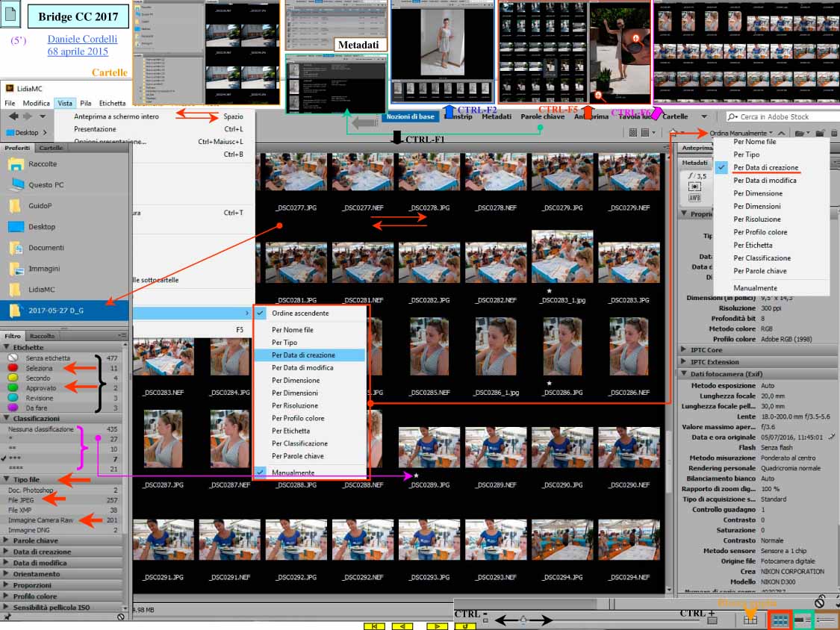This screenshot has width=840, height=630.
Task: Click the larger thumbnail size icon
Action: 712,620
